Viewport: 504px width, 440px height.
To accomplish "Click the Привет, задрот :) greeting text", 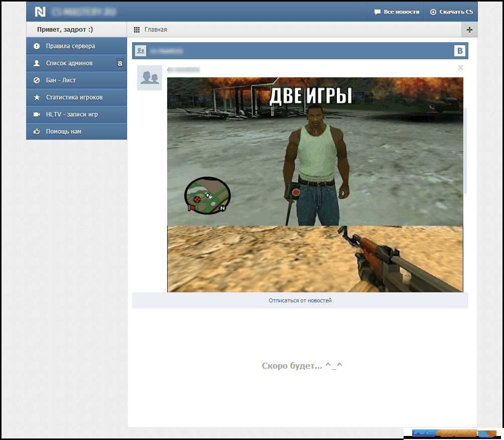I will click(x=65, y=30).
